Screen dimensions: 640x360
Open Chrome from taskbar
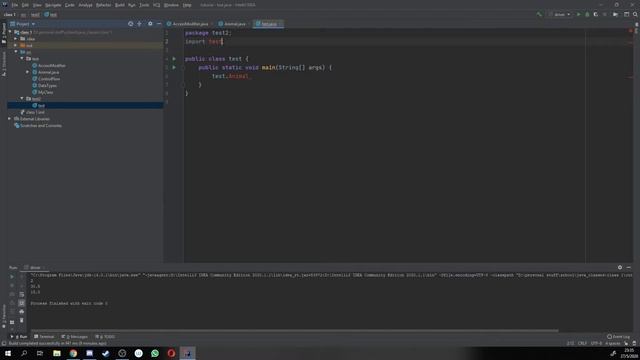coord(73,353)
